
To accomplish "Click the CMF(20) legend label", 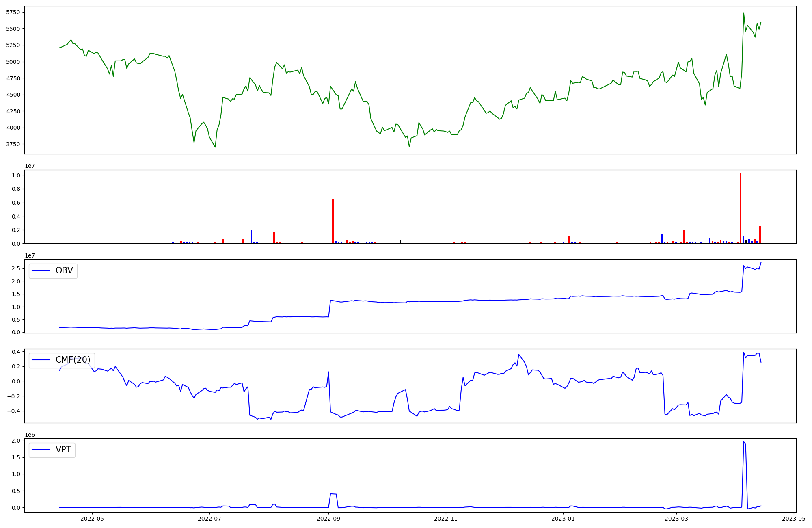I will click(x=73, y=360).
